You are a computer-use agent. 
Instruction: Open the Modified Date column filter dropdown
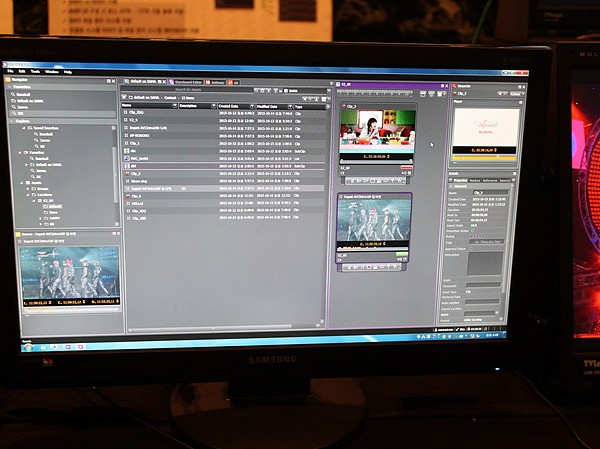(290, 106)
